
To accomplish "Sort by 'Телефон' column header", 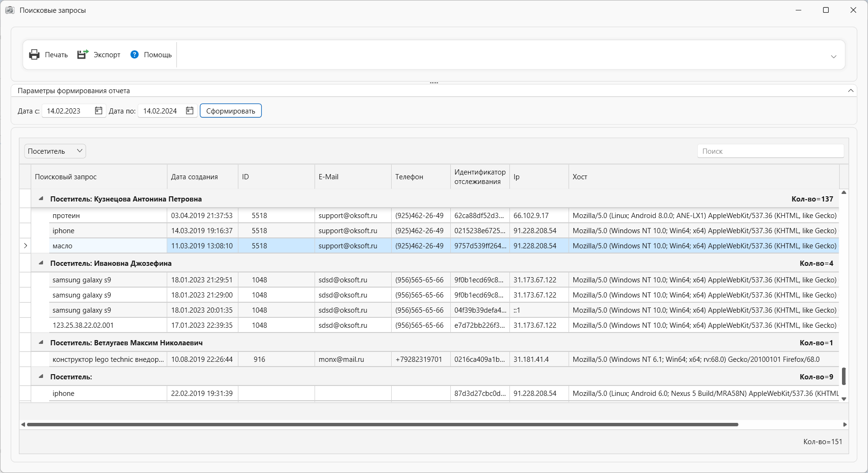I will tap(421, 177).
